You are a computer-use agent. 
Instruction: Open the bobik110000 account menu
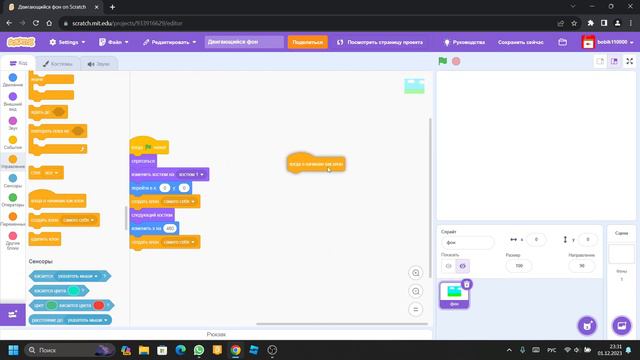(608, 42)
